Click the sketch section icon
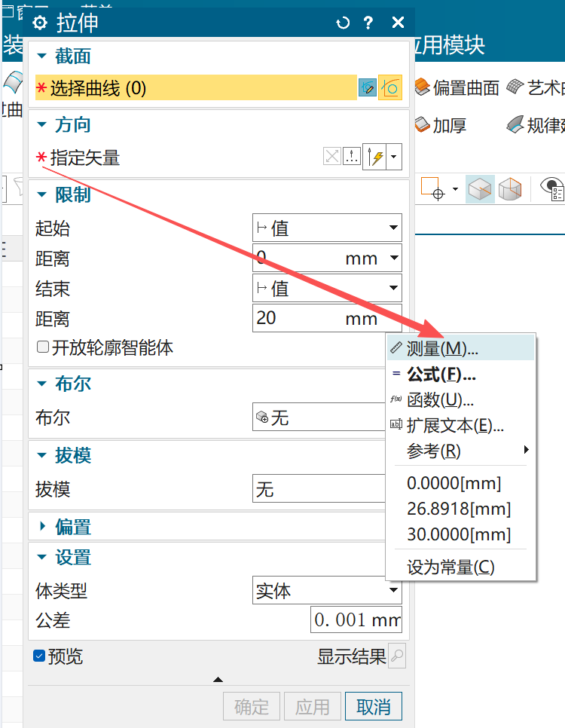Screen dimensions: 565x728 pos(367,88)
